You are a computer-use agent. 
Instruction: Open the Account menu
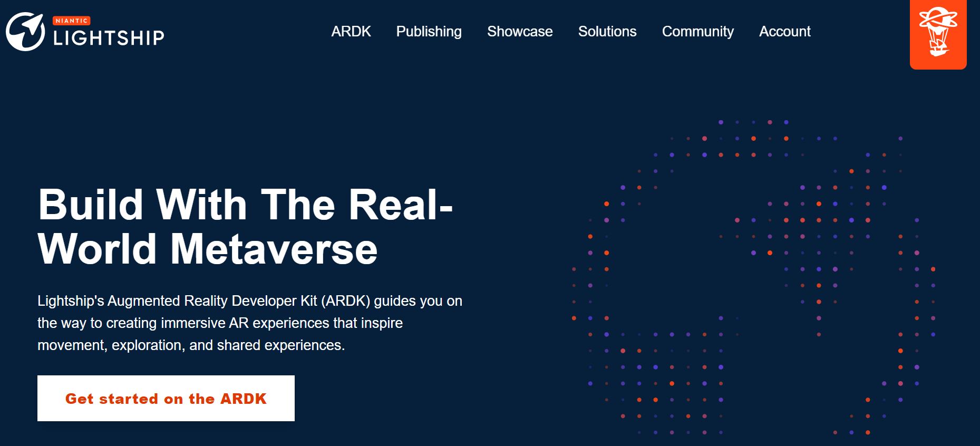click(x=784, y=32)
